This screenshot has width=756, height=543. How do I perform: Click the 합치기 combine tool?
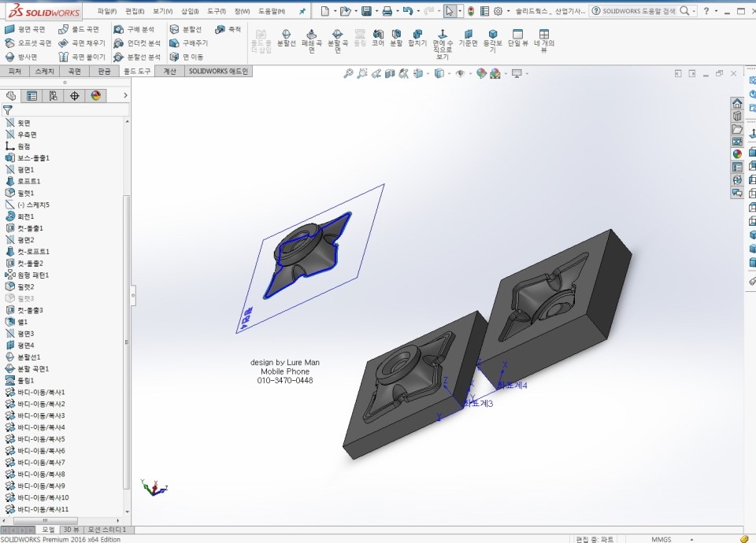click(417, 38)
